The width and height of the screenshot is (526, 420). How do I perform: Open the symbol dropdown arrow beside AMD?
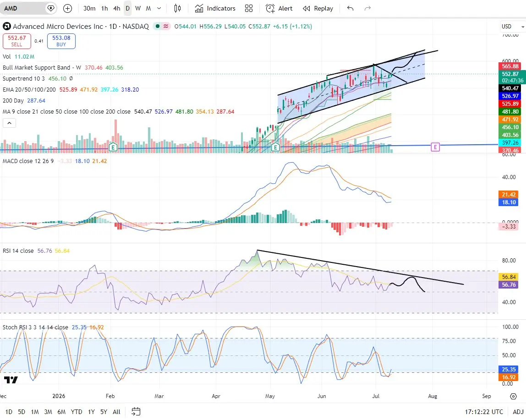point(51,8)
